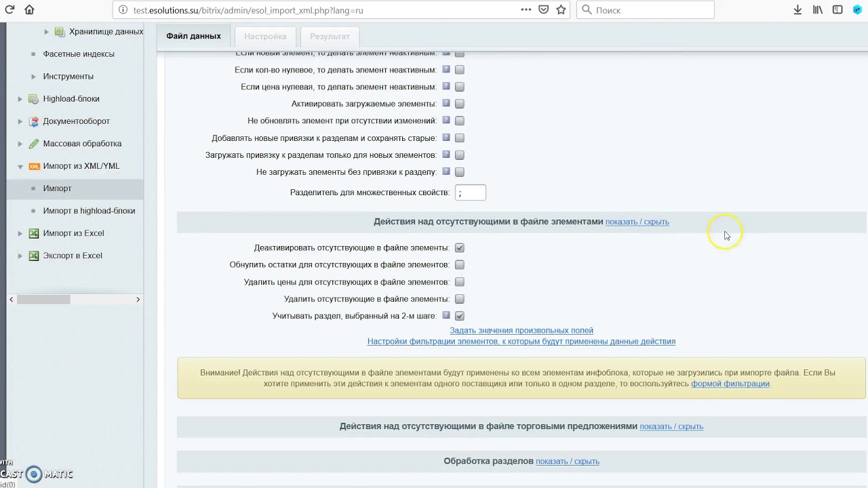This screenshot has height=488, width=868.
Task: Click the Хранилище данных folder icon
Action: coord(60,32)
